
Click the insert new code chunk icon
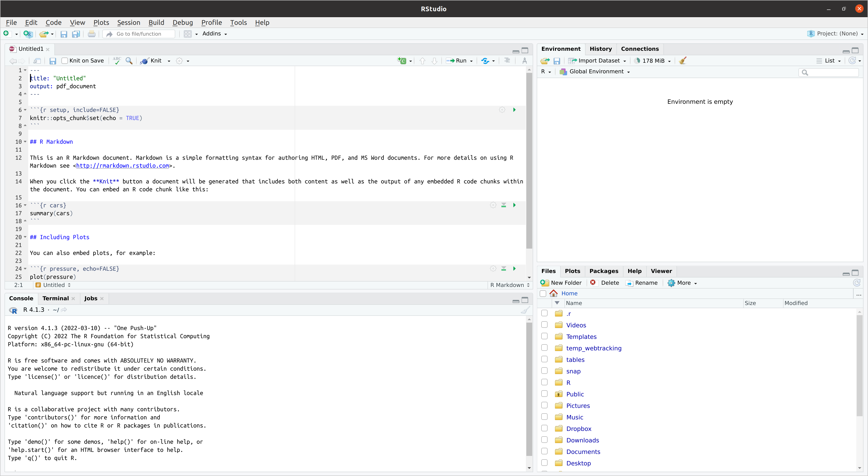tap(402, 61)
